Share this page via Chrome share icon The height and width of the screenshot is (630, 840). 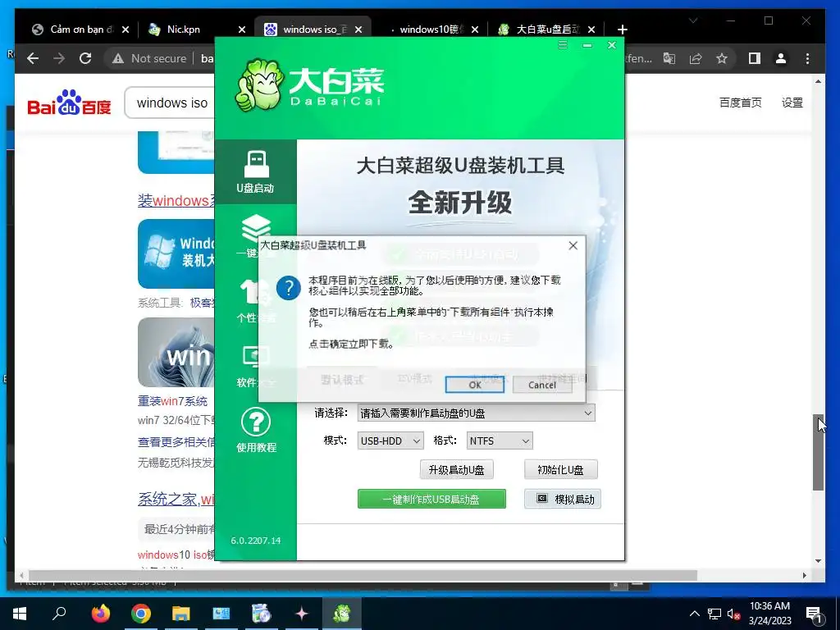[696, 58]
